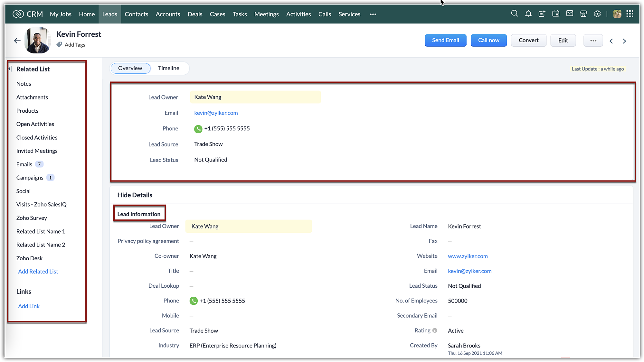Go back with the left arrow icon
Screen dimensions: 644x362
click(x=17, y=41)
